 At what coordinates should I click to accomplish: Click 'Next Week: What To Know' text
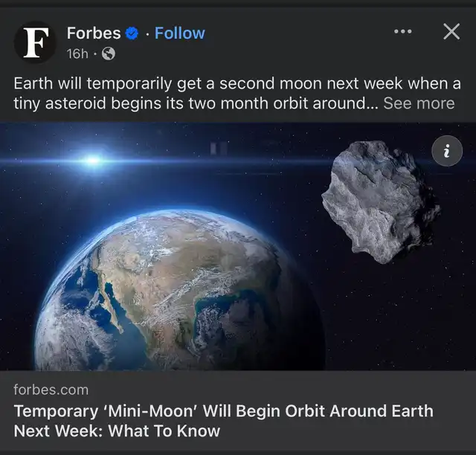click(x=117, y=431)
